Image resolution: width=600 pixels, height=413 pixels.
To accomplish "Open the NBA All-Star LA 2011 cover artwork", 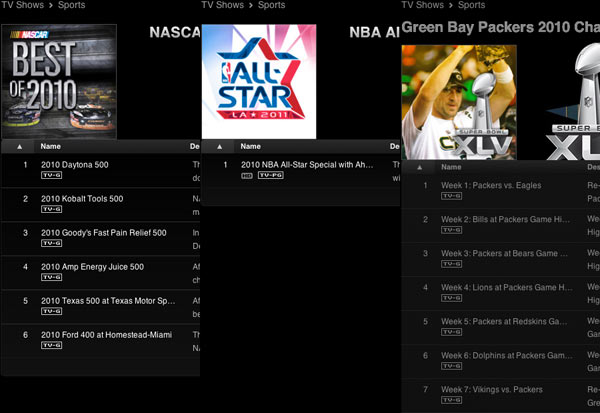I will (x=258, y=81).
